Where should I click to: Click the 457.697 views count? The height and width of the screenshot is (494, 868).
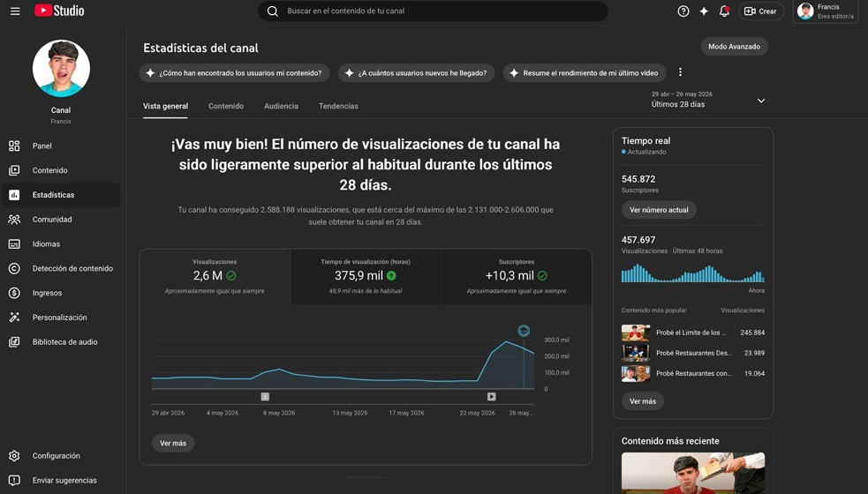tap(638, 240)
